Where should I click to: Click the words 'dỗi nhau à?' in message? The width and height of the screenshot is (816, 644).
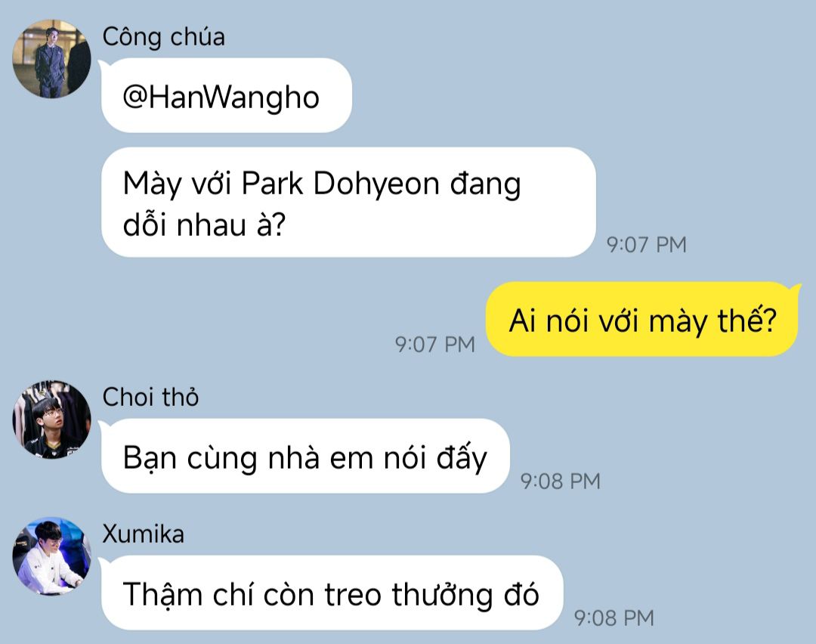(x=205, y=225)
